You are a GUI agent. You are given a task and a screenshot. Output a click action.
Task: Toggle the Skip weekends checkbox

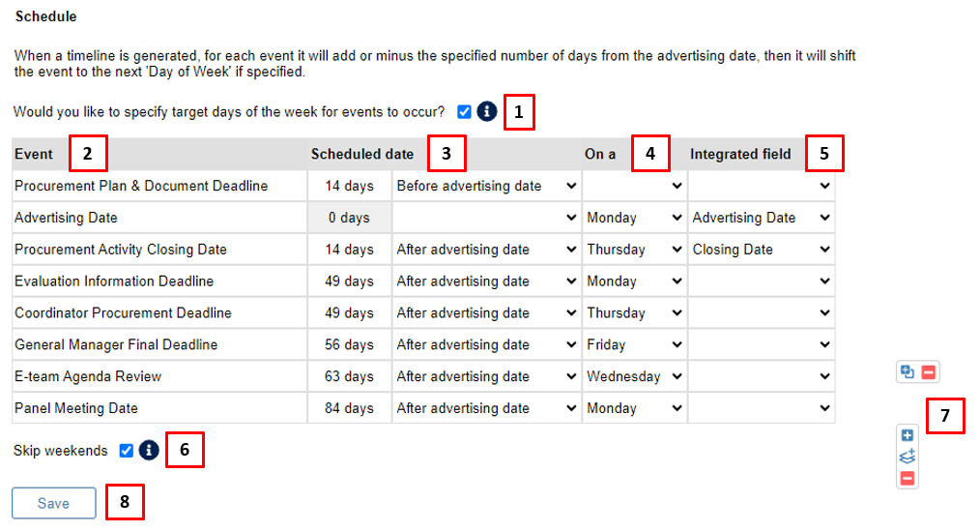pos(127,451)
